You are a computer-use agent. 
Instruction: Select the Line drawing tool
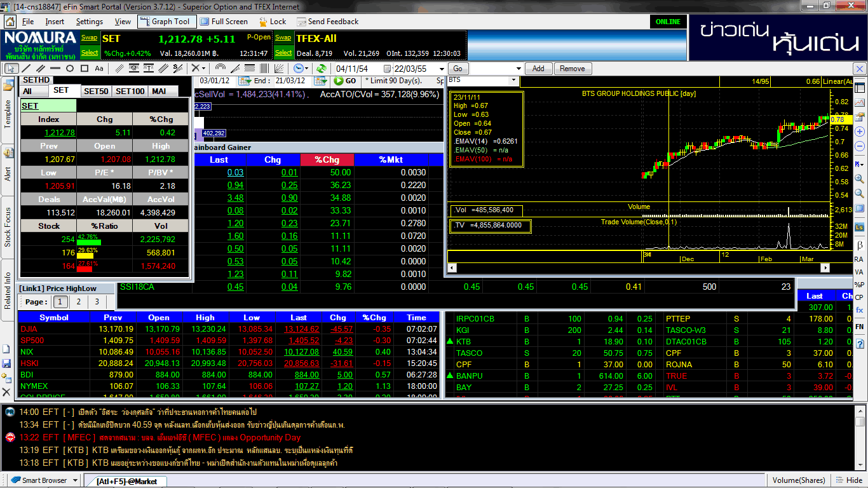click(26, 68)
